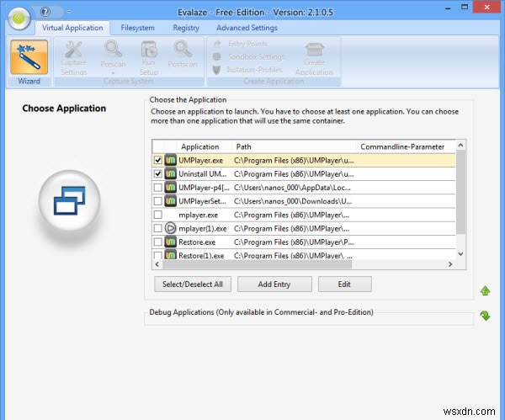
Task: Click the round Evalaze application orb
Action: 19,19
